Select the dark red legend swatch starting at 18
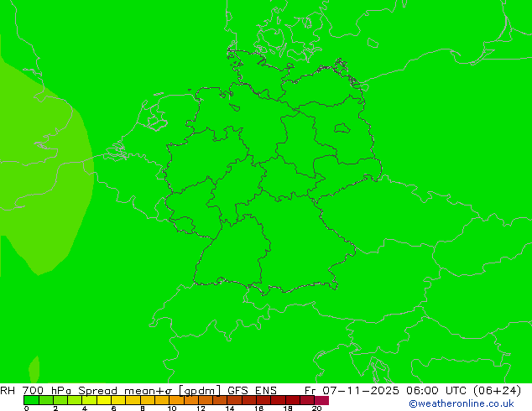532x411 pixels. tap(293, 400)
